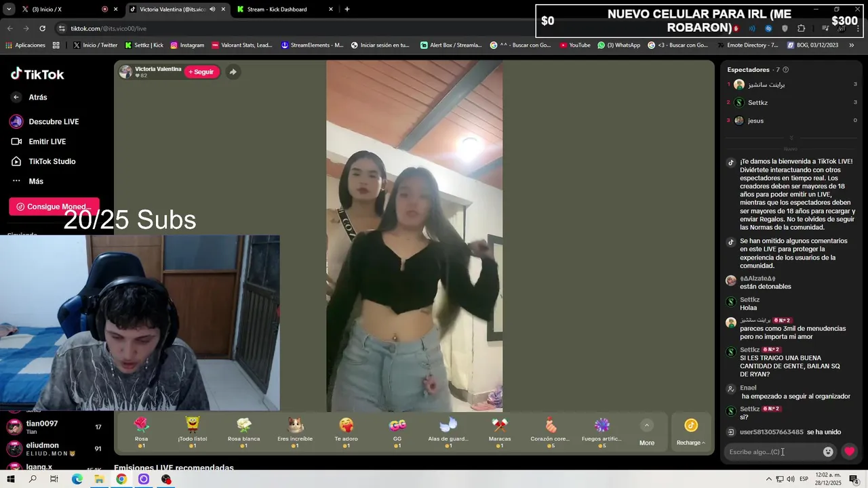Open Valorant Stats bookmark
This screenshot has width=868, height=488.
242,45
